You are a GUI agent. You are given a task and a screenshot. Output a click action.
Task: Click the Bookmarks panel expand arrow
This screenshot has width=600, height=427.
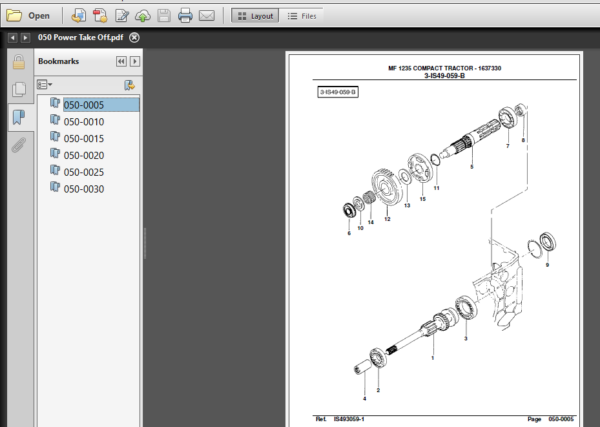[x=135, y=62]
